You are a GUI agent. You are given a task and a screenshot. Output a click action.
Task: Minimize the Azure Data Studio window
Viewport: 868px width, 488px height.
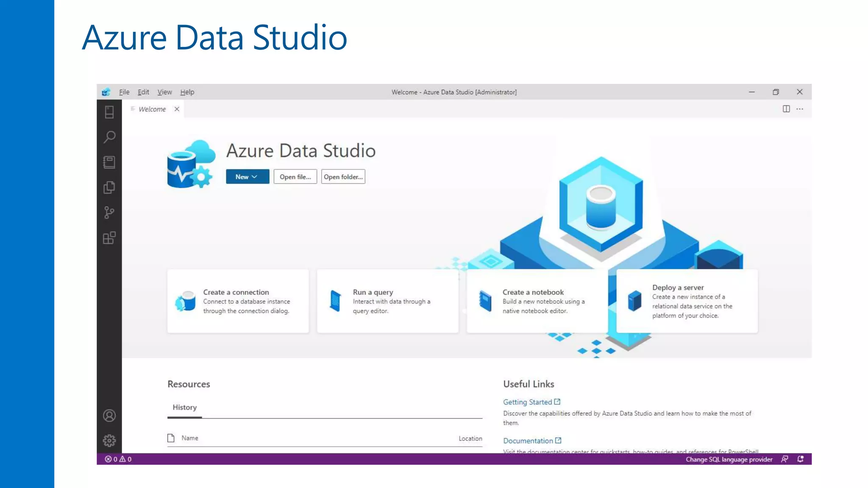tap(752, 92)
